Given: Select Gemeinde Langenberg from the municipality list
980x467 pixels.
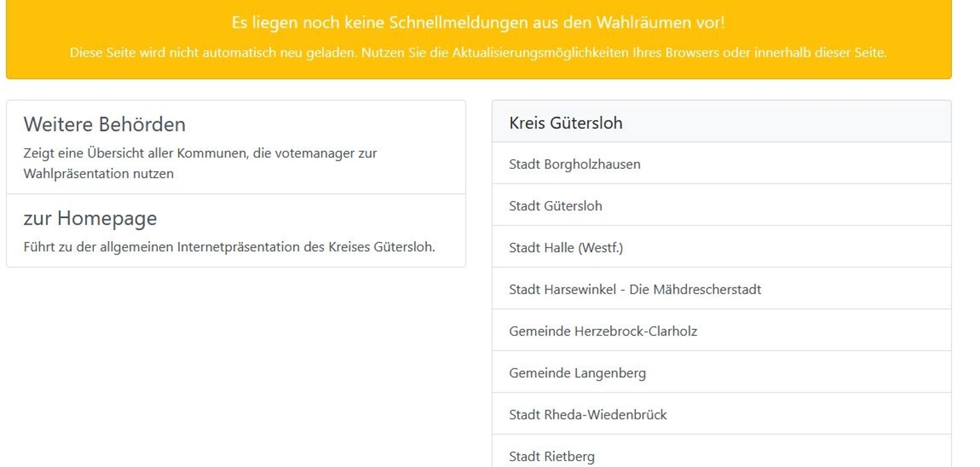Looking at the screenshot, I should (578, 373).
